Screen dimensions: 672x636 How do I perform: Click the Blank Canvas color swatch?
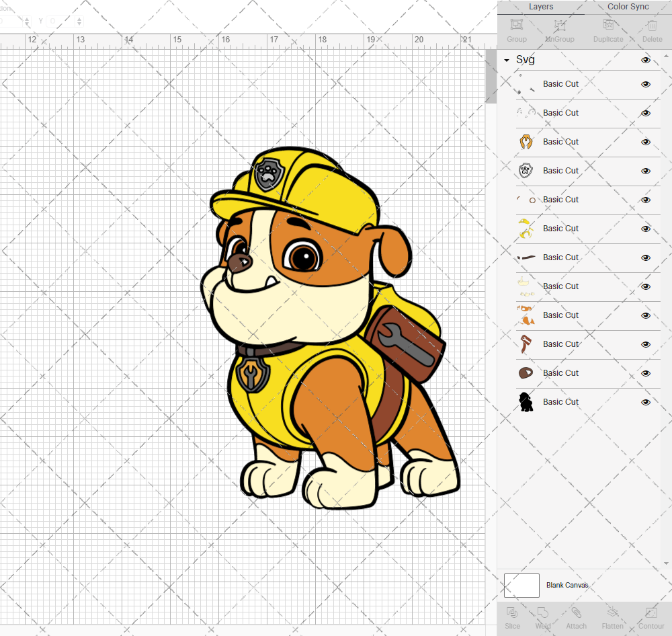521,586
